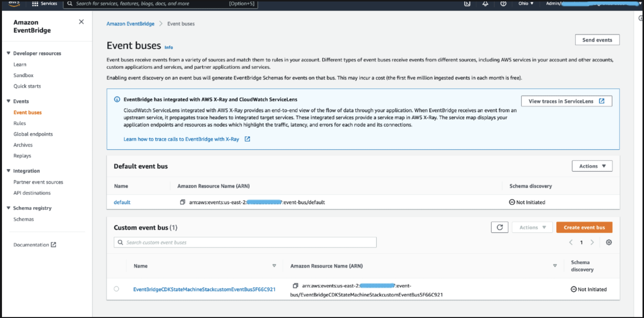Open CloudShell icon in top navigation
This screenshot has width=644, height=318.
coord(467,3)
